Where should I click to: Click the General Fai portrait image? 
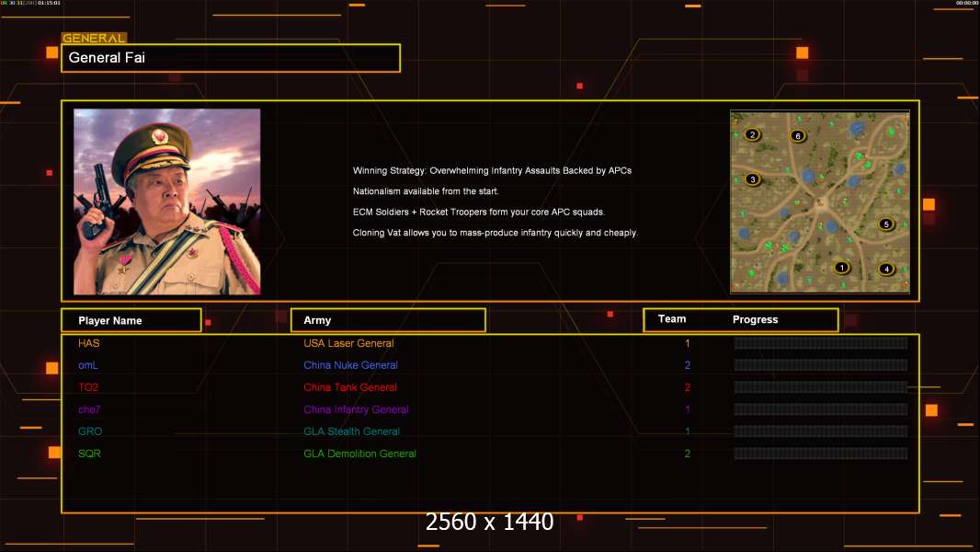click(x=167, y=201)
